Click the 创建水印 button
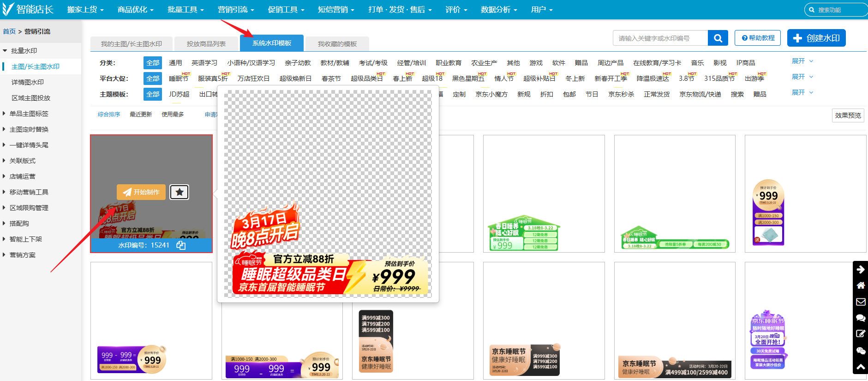 pyautogui.click(x=816, y=38)
